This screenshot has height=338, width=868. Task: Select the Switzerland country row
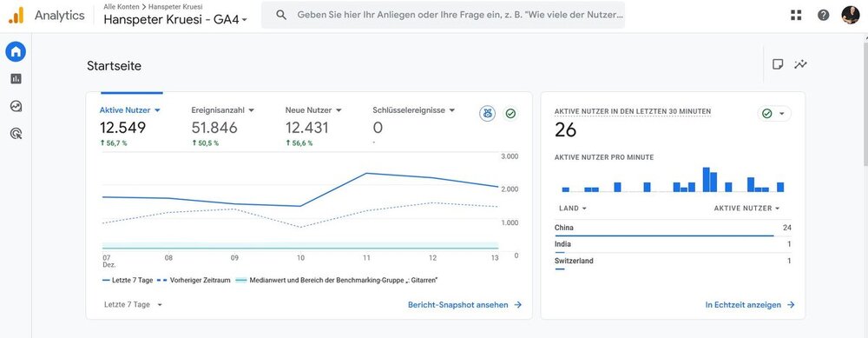coord(674,262)
